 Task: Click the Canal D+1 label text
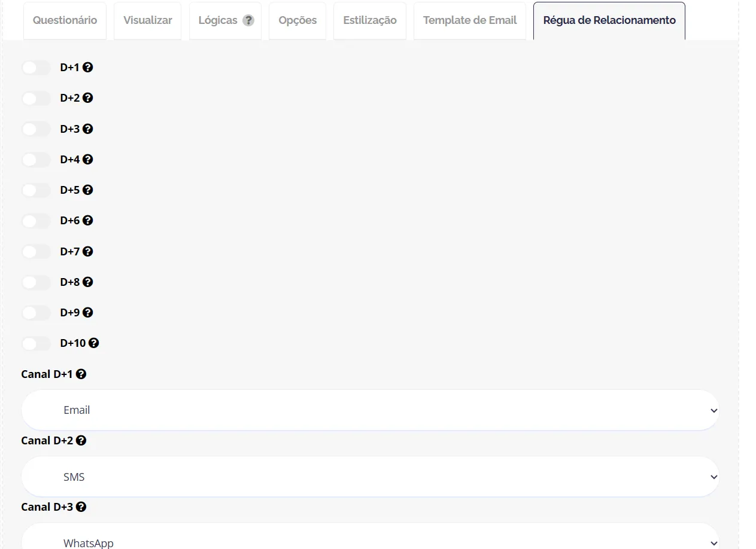point(47,374)
